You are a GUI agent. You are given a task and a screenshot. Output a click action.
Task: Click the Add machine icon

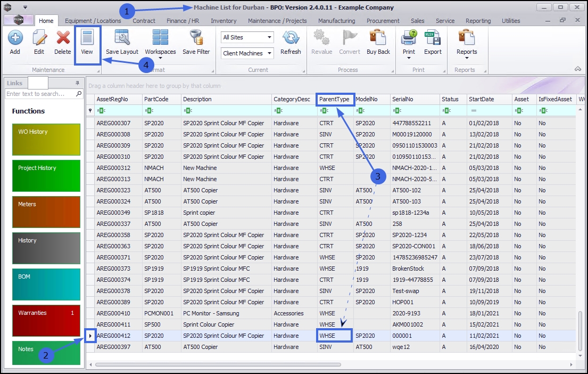point(15,38)
